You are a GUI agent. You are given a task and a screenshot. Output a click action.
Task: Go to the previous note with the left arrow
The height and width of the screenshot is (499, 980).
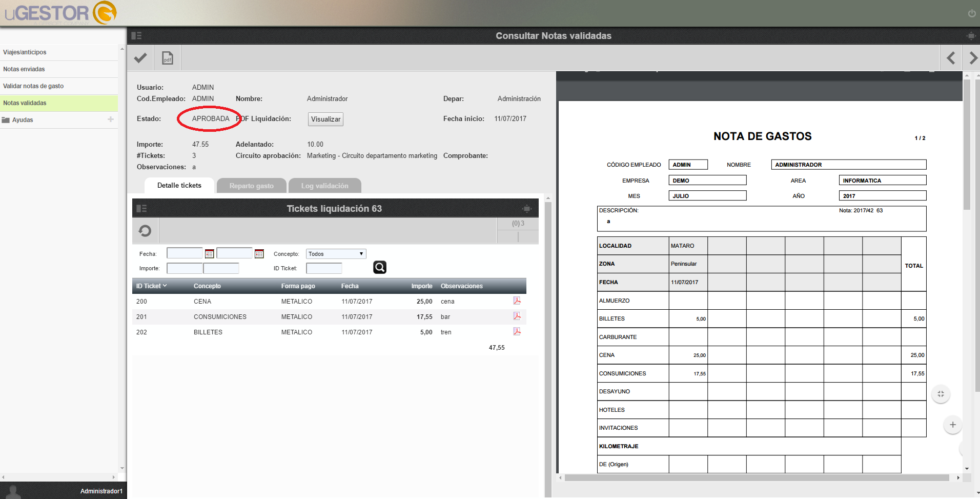tap(951, 58)
